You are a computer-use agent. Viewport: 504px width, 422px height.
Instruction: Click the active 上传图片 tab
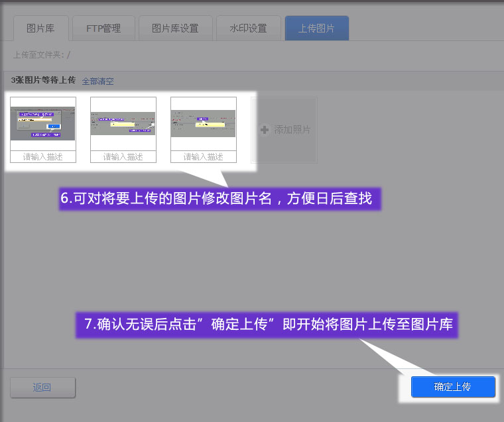pos(316,28)
